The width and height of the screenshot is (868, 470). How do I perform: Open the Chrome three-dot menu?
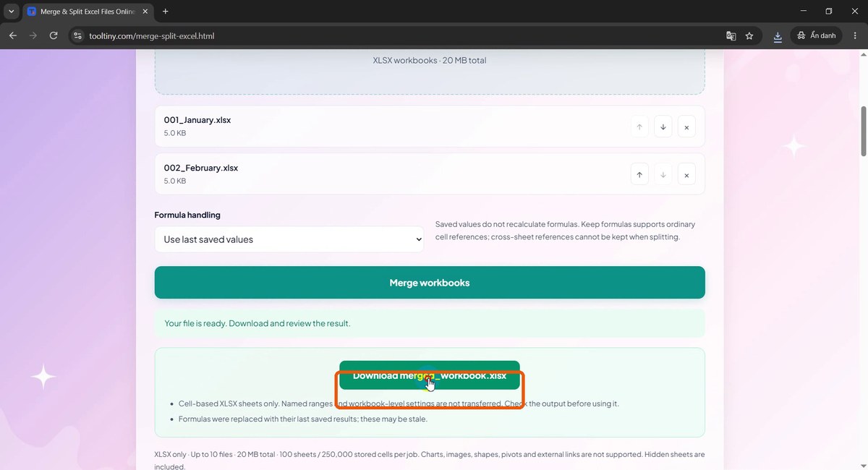click(x=855, y=35)
